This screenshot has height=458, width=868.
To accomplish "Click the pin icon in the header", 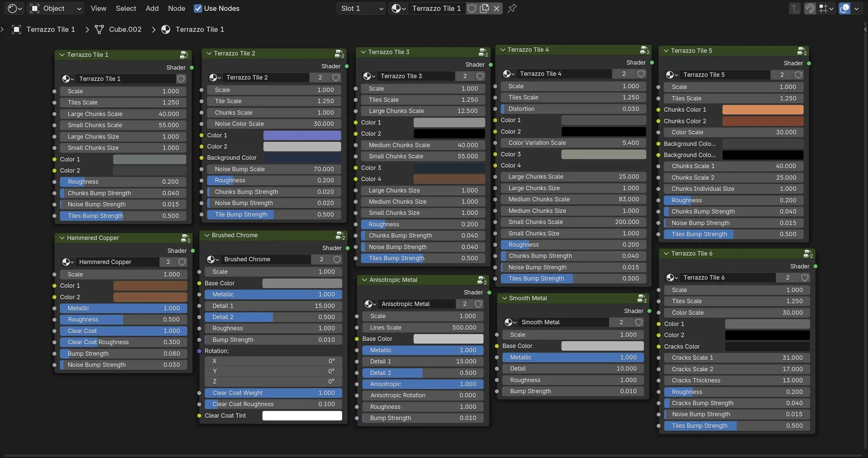I will (512, 8).
